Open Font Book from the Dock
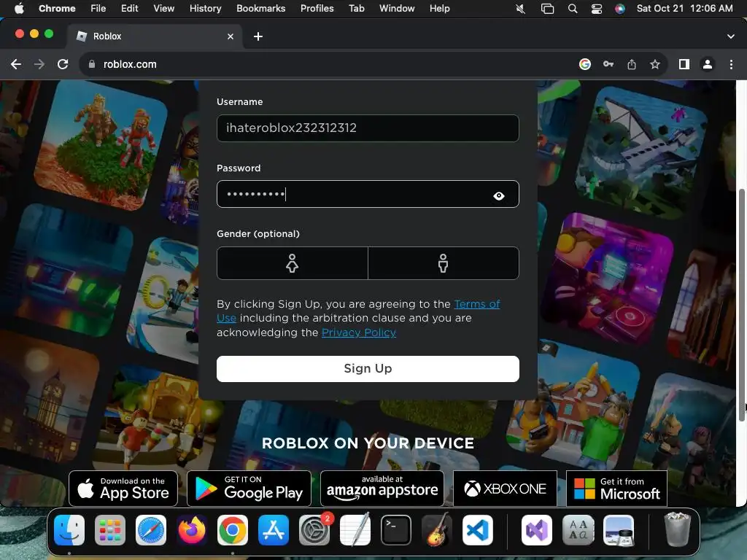This screenshot has width=747, height=560. 578,530
